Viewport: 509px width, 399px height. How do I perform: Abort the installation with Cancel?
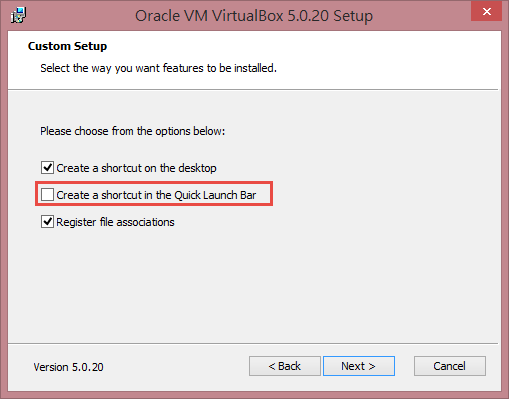[450, 366]
